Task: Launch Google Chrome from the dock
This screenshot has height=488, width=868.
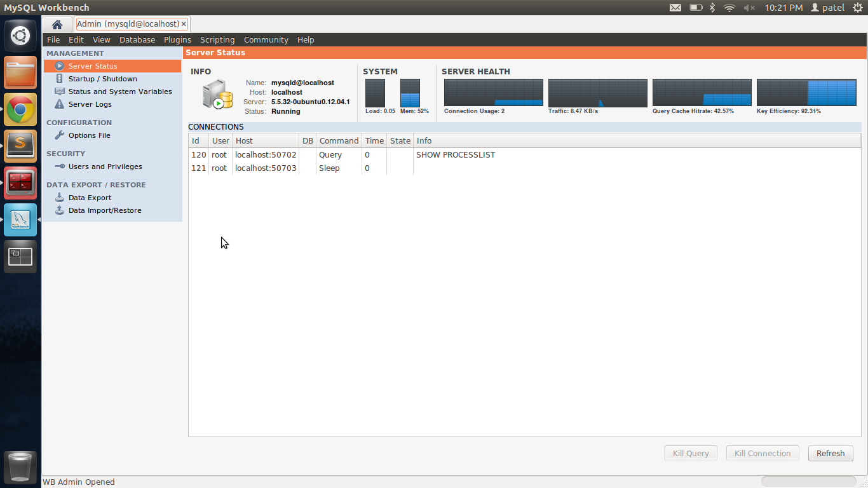Action: click(20, 109)
